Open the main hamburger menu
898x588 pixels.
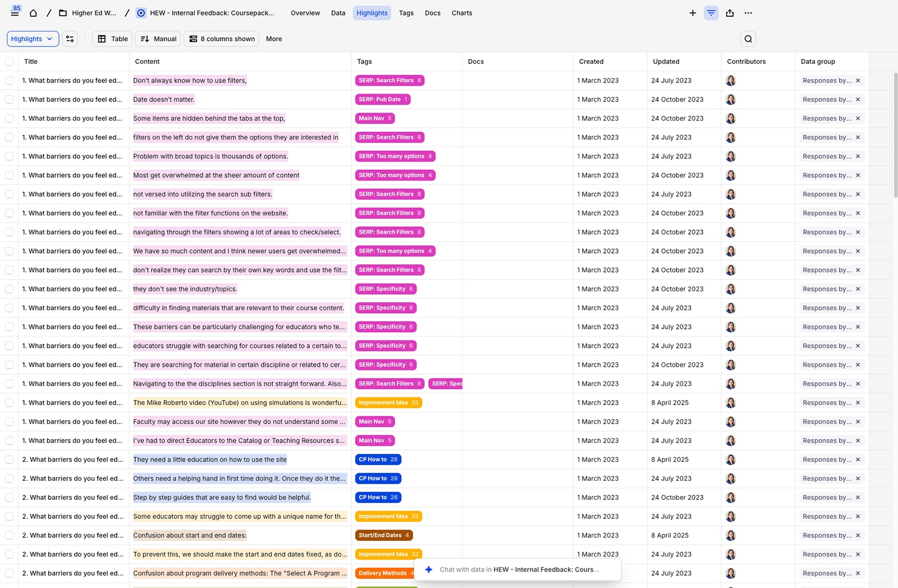[x=15, y=13]
